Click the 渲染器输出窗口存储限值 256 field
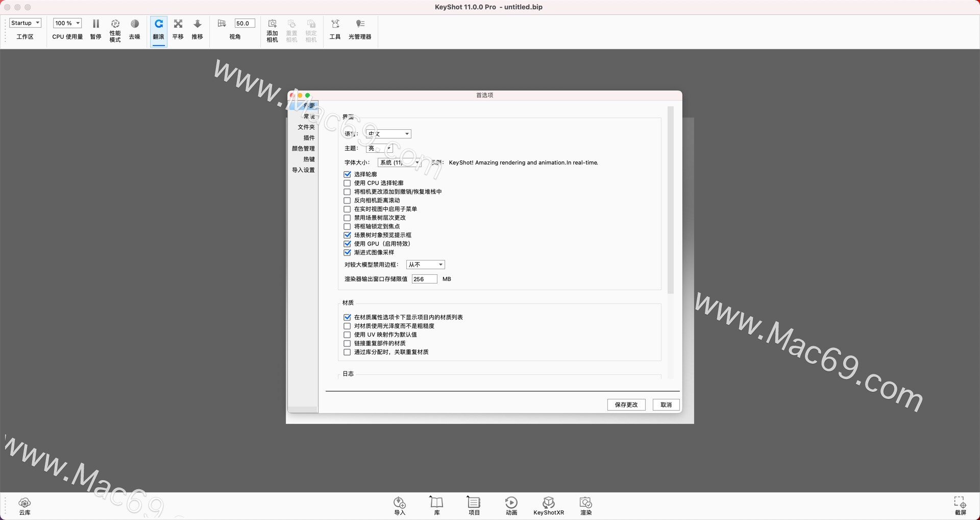The width and height of the screenshot is (980, 520). point(425,279)
